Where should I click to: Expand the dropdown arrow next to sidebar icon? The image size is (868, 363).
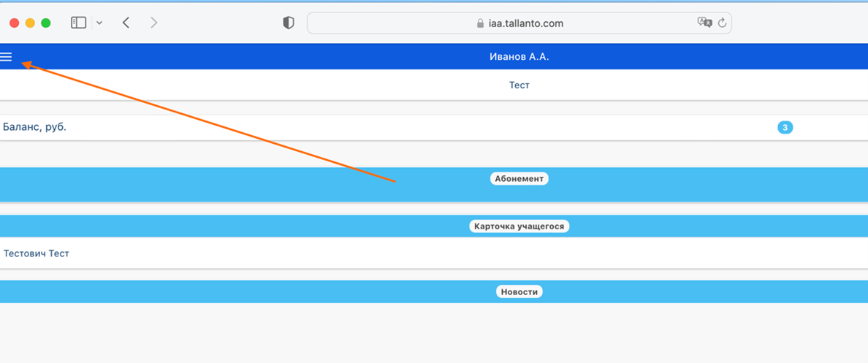99,23
